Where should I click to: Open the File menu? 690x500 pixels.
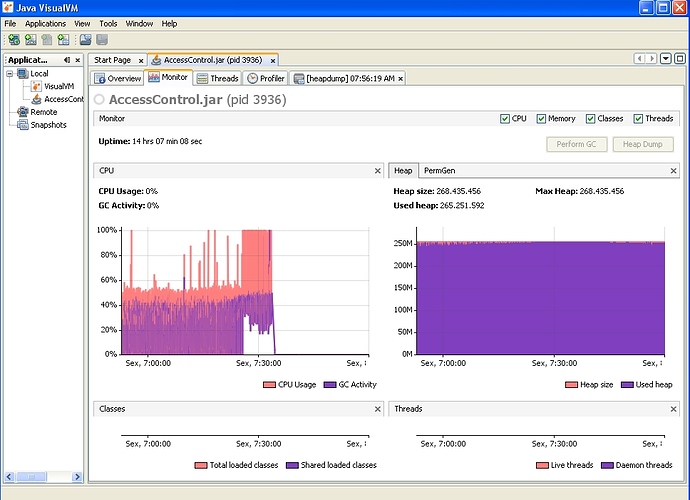click(x=10, y=24)
